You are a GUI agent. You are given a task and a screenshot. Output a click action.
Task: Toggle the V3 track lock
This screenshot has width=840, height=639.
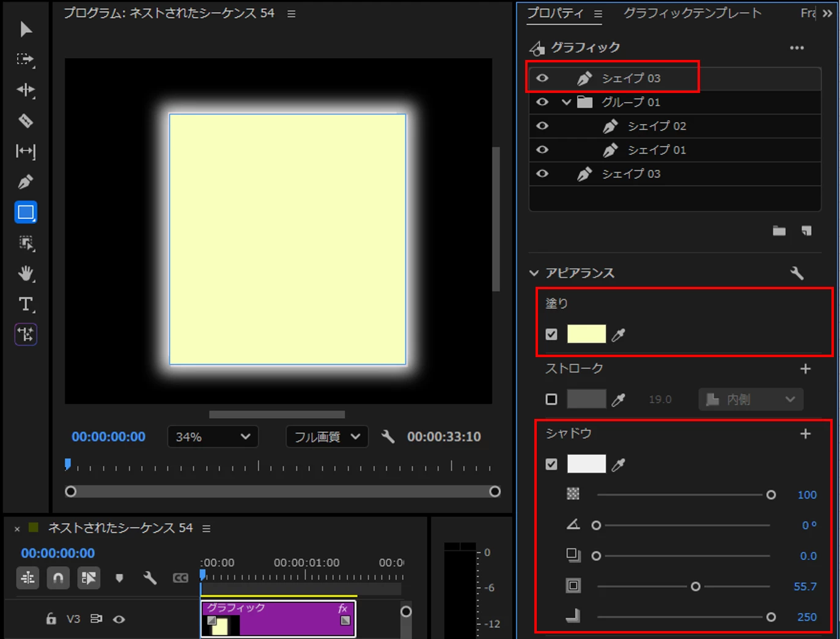(51, 619)
